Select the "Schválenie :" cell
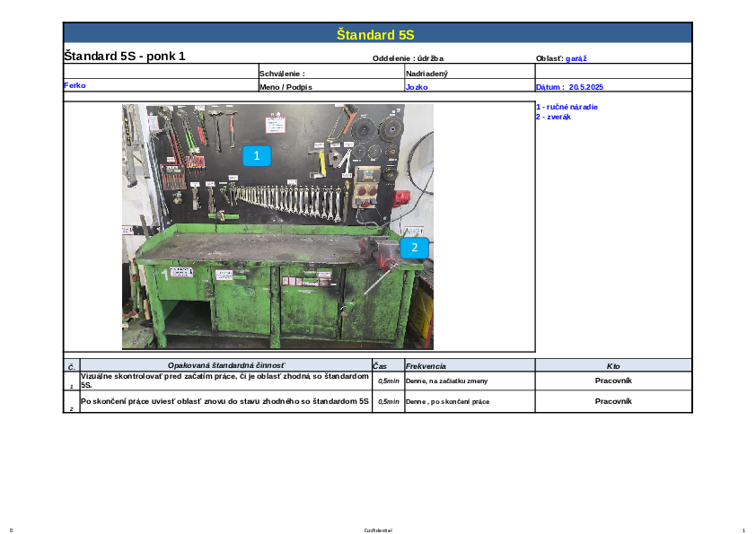This screenshot has height=534, width=756. [283, 73]
